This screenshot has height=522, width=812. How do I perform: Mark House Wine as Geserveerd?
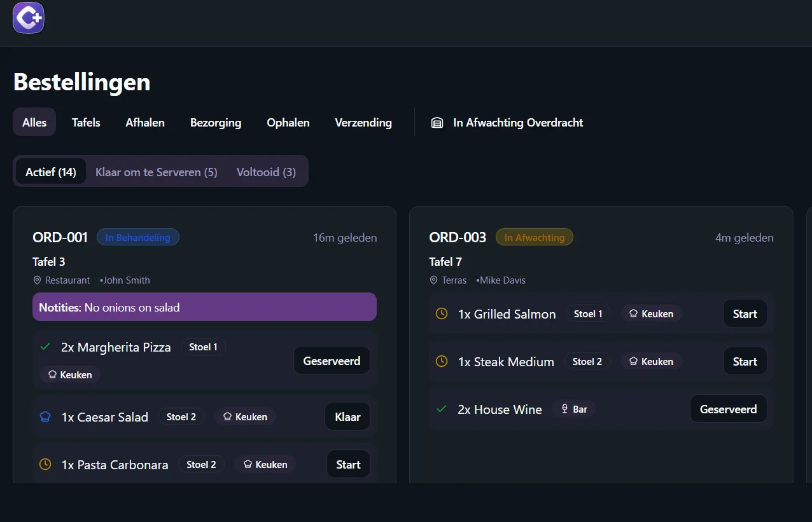(x=728, y=409)
